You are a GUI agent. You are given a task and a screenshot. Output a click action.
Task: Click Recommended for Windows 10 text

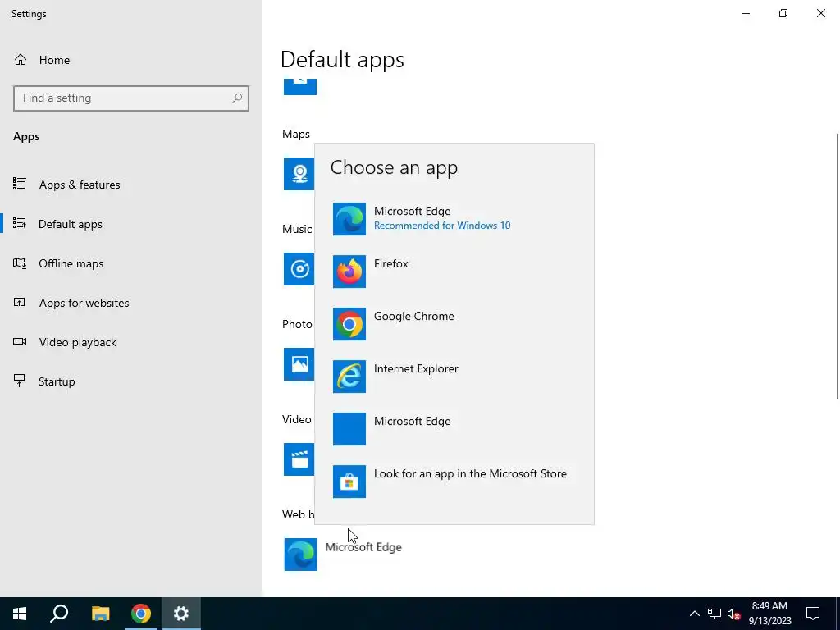coord(442,226)
